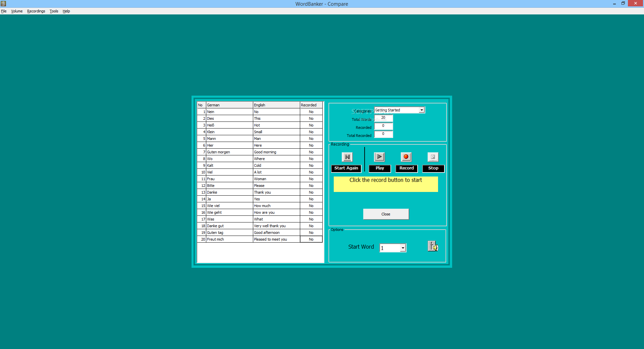Select the English cell 'A lot'
The height and width of the screenshot is (349, 644).
click(x=276, y=172)
